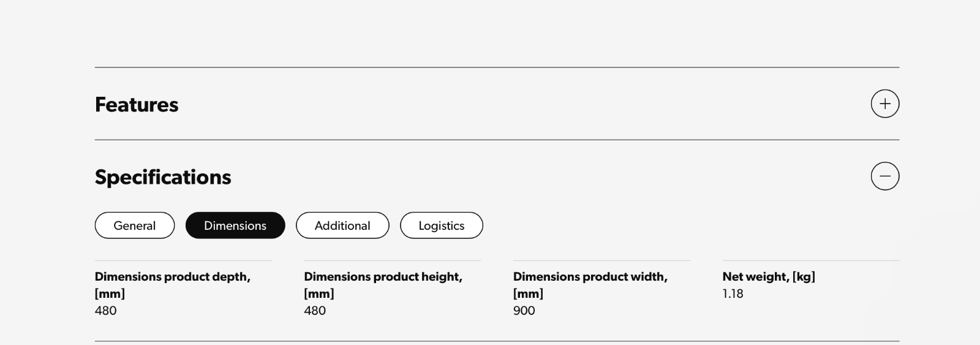
Task: Expand the Features section with plus icon
Action: [x=884, y=104]
